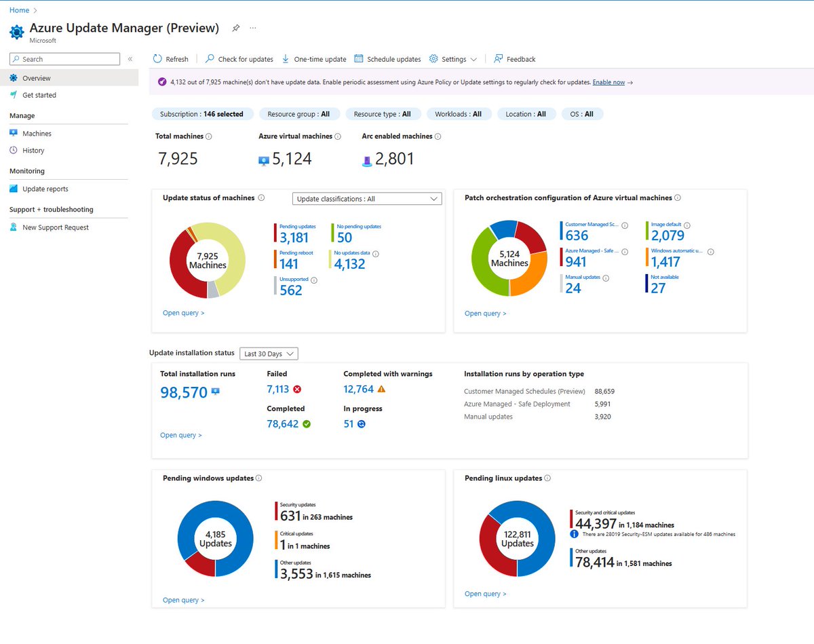Viewport: 814px width, 644px height.
Task: Click info icon beside Pending windows updates
Action: [x=260, y=478]
